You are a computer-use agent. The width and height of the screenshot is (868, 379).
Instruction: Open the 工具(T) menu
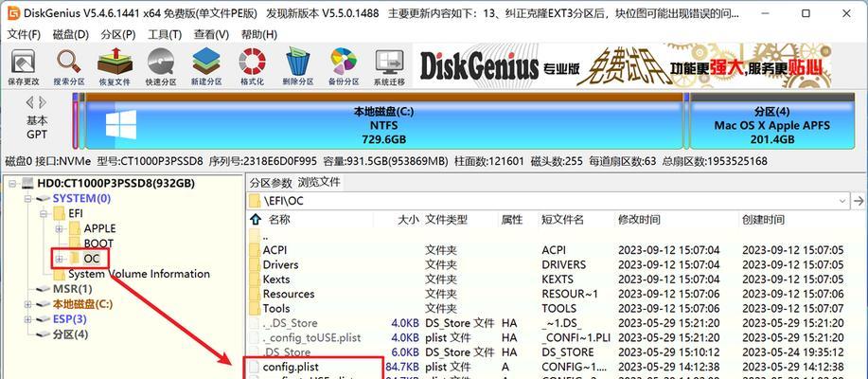[165, 34]
